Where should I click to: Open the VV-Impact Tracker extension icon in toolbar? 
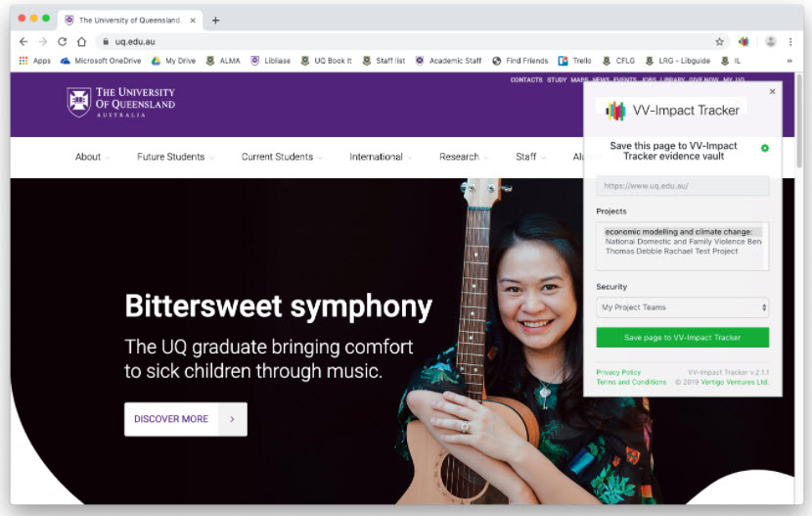click(x=744, y=41)
